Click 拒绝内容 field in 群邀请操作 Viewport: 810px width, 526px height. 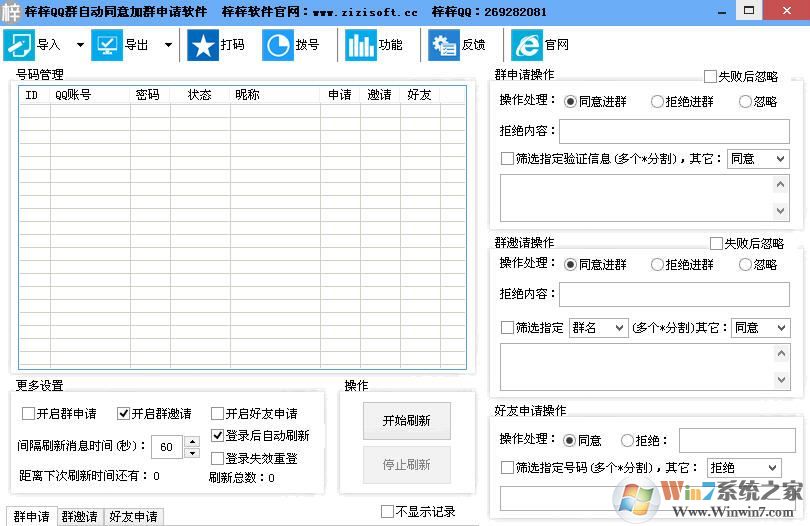[x=674, y=295]
